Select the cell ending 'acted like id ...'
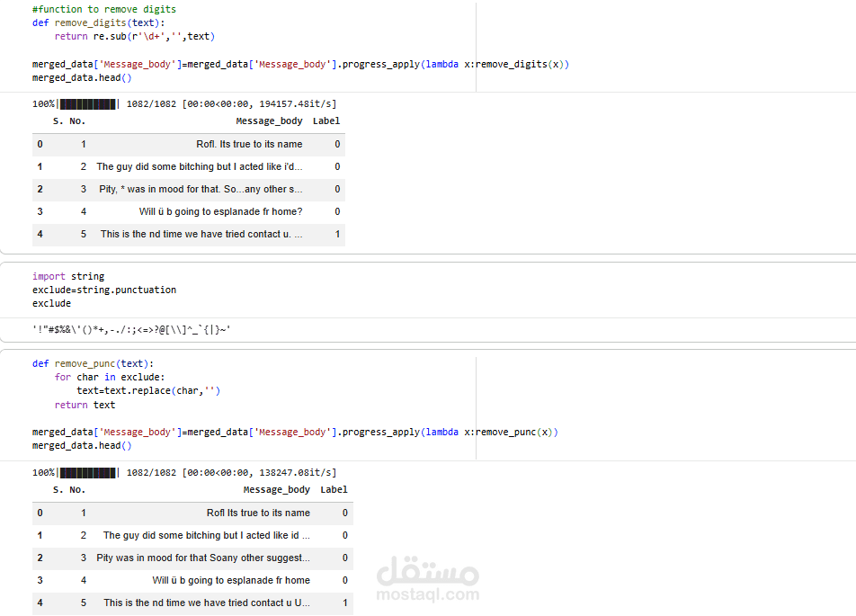Image resolution: width=856 pixels, height=616 pixels. tap(207, 535)
